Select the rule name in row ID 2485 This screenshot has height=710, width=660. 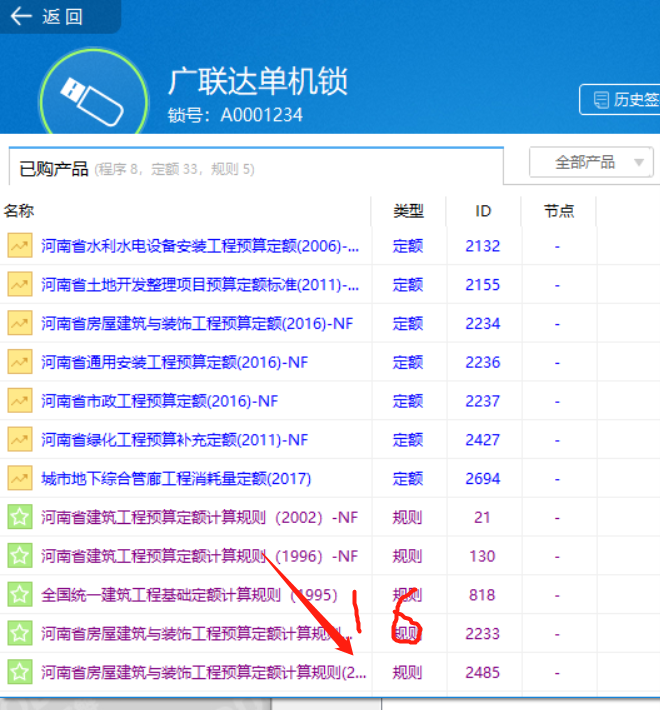204,672
